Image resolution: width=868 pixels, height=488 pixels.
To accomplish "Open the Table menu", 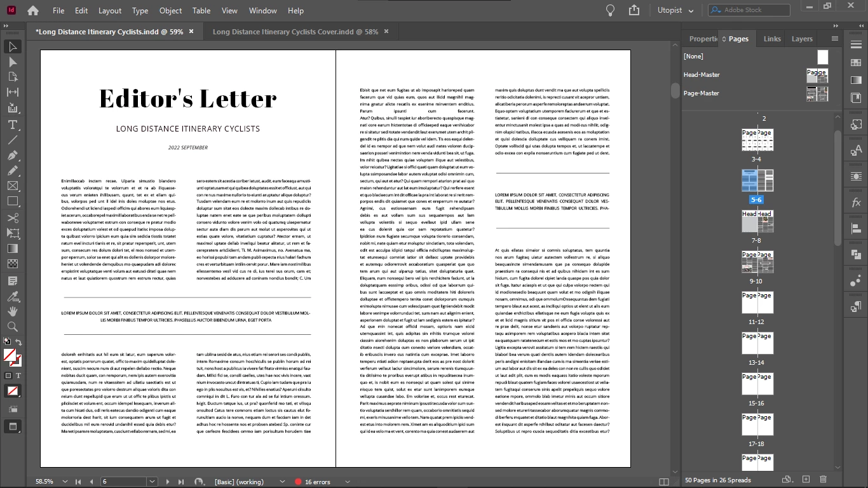I will point(201,11).
